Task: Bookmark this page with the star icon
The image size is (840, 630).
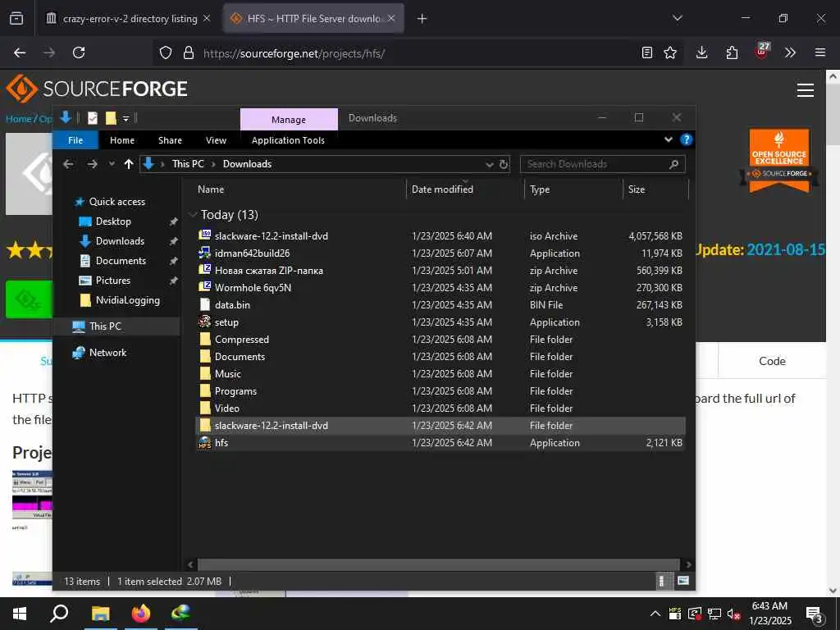Action: point(670,52)
